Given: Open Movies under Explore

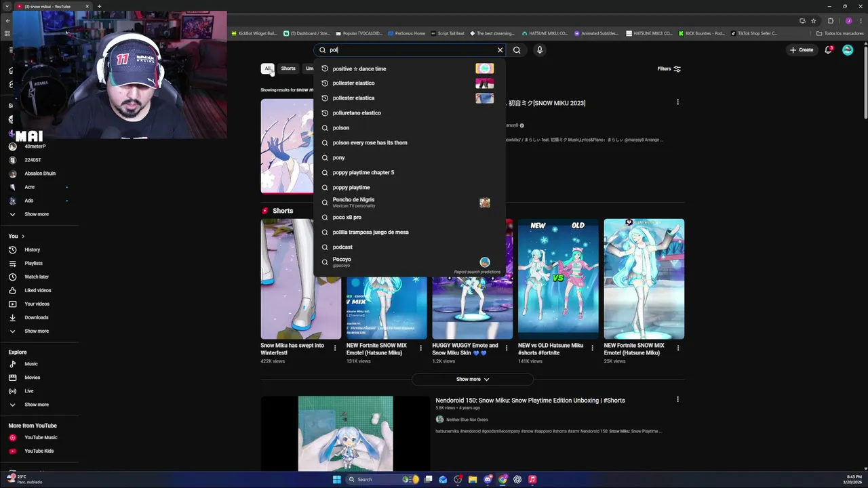Looking at the screenshot, I should tap(39, 378).
